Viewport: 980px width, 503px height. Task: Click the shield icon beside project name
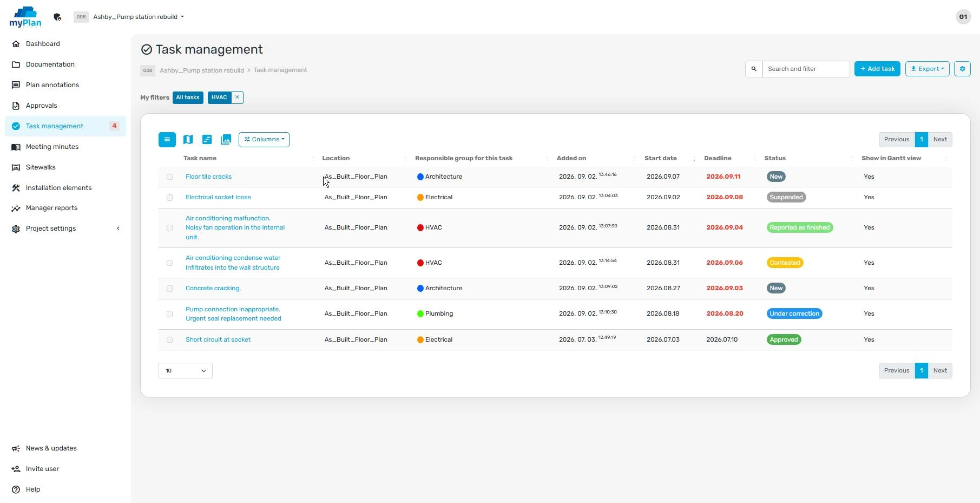click(57, 17)
